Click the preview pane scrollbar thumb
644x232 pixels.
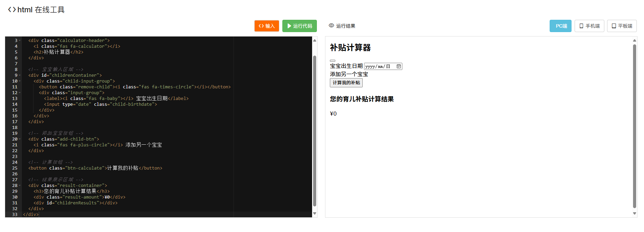pos(634,126)
